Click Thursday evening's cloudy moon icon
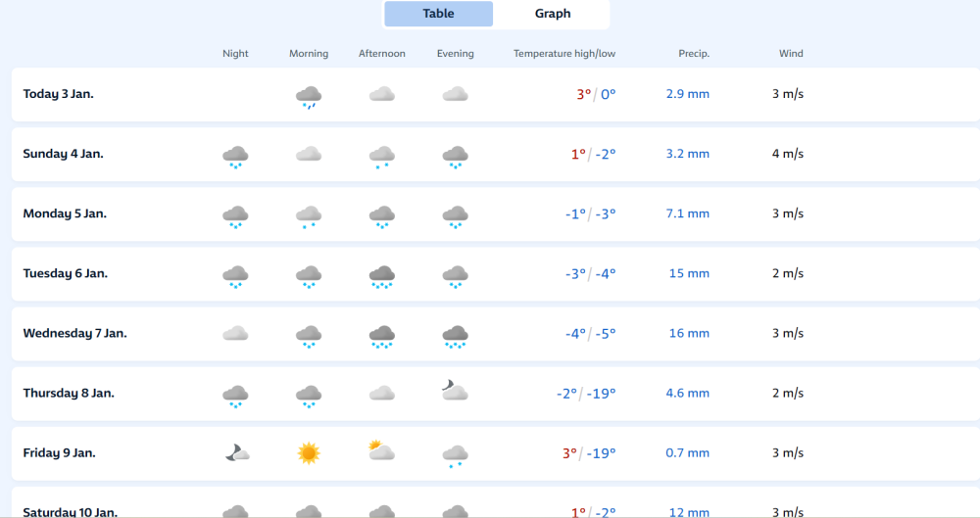 point(454,392)
